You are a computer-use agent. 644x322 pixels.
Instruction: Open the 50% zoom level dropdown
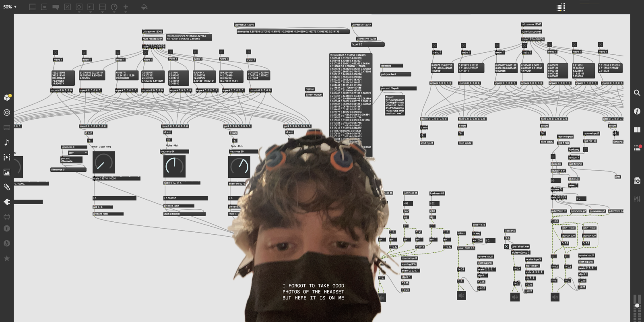[x=10, y=7]
